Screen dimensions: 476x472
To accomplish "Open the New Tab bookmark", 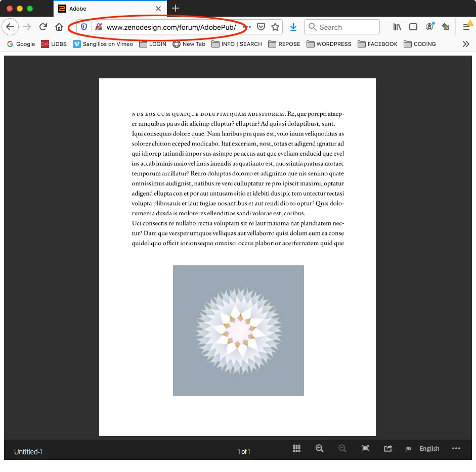I will (x=189, y=44).
